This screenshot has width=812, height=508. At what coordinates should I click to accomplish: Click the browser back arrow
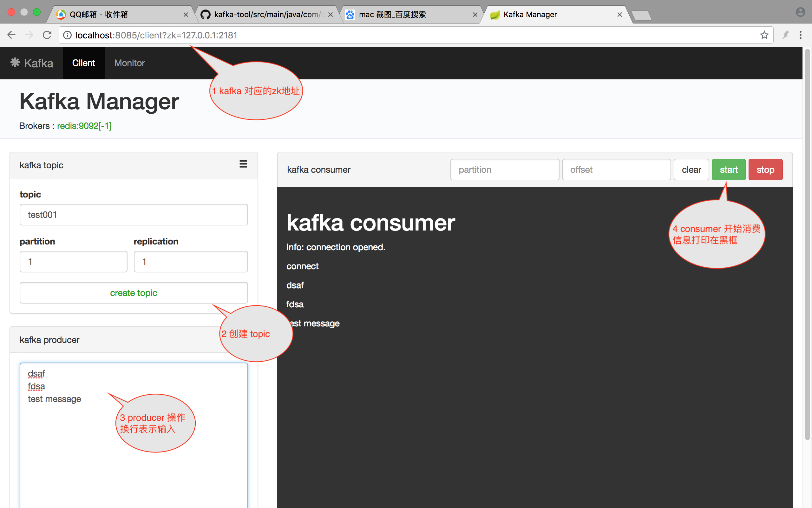[12, 35]
